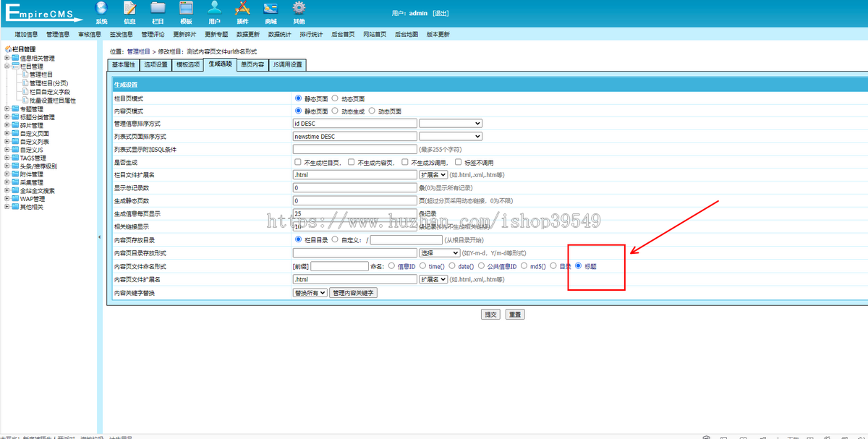Check 不生成JS调用 checkbox

406,162
